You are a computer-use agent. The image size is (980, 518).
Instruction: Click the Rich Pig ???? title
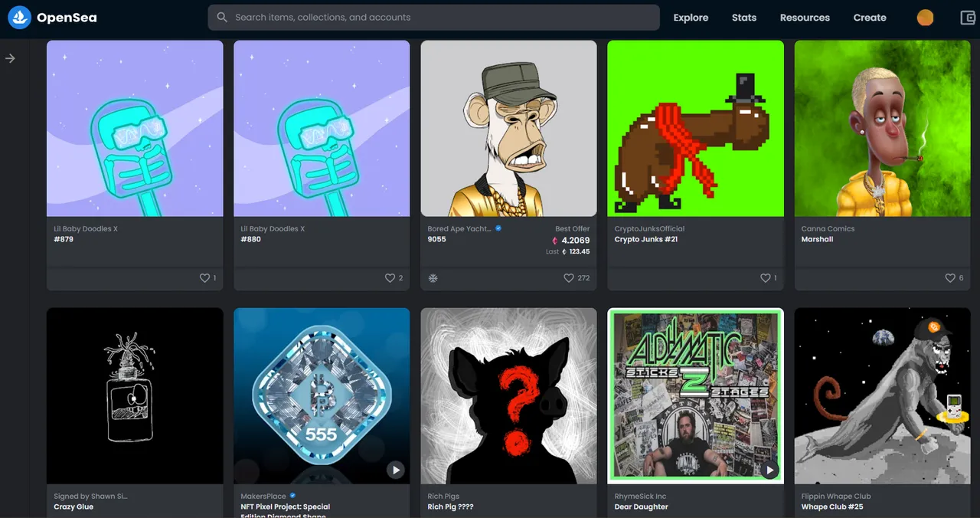coord(451,507)
